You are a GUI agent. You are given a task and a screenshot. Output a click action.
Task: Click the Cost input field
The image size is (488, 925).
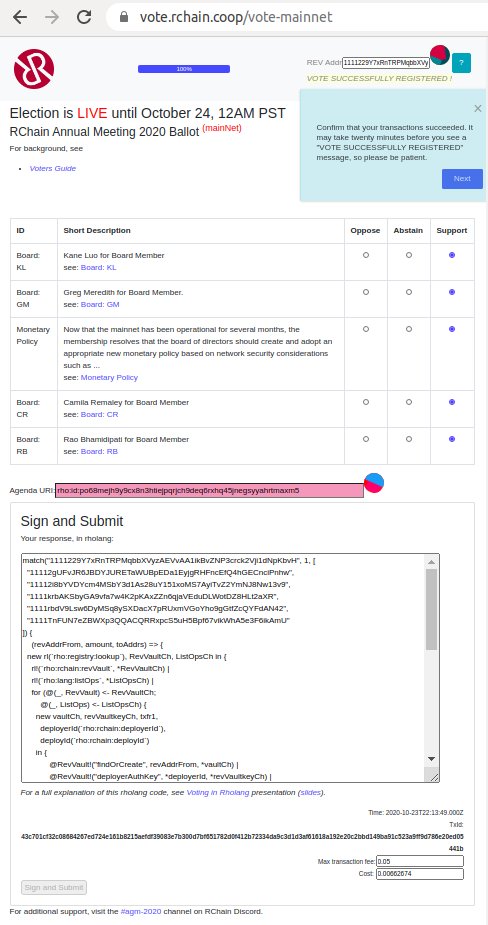coord(420,874)
